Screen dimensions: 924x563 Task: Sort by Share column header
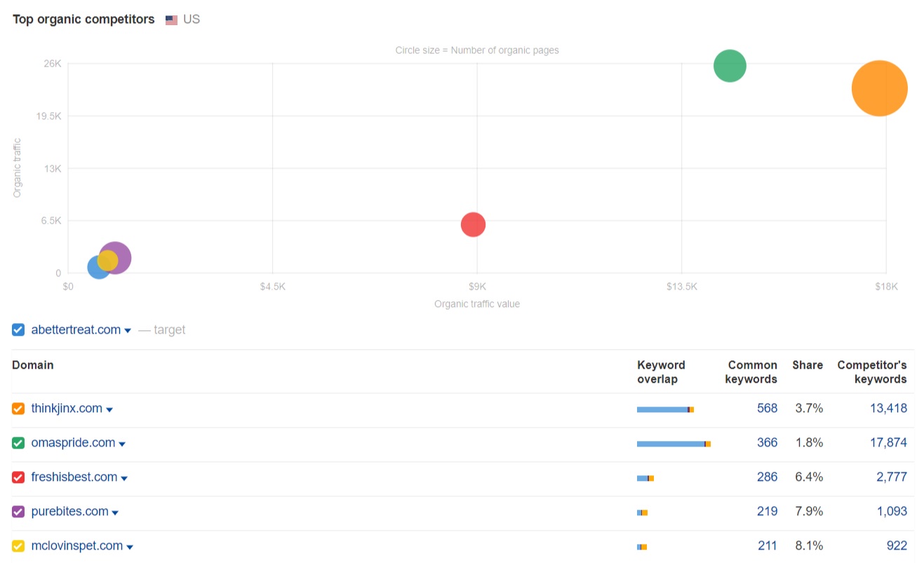(807, 365)
